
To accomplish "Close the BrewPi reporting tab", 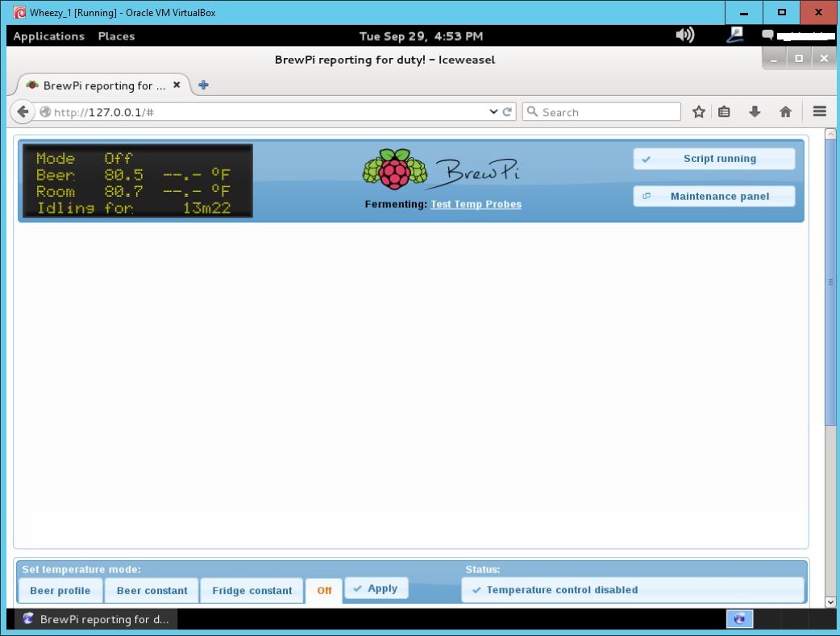I will coord(177,85).
